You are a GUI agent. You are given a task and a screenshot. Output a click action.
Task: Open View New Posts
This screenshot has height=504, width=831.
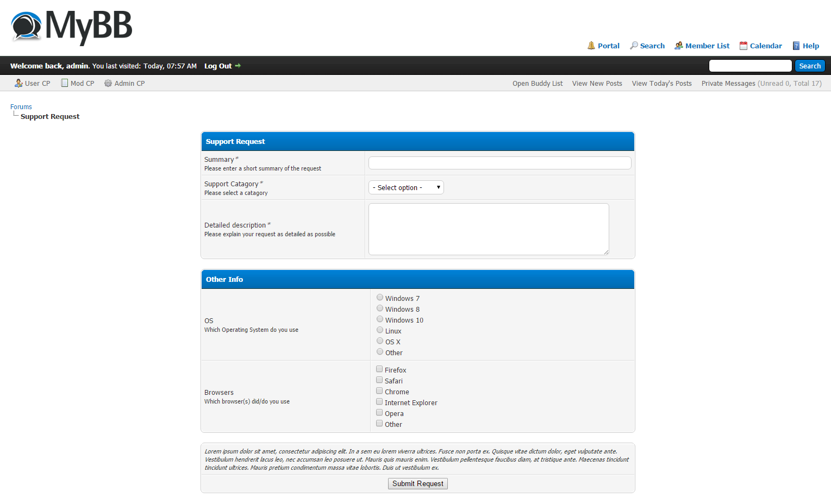click(597, 83)
